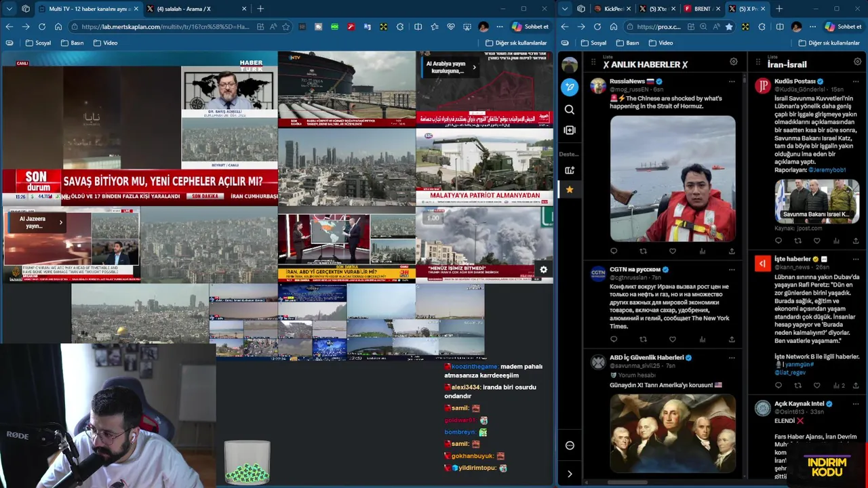Open more options on Açık Kaynak Intel post

856,404
